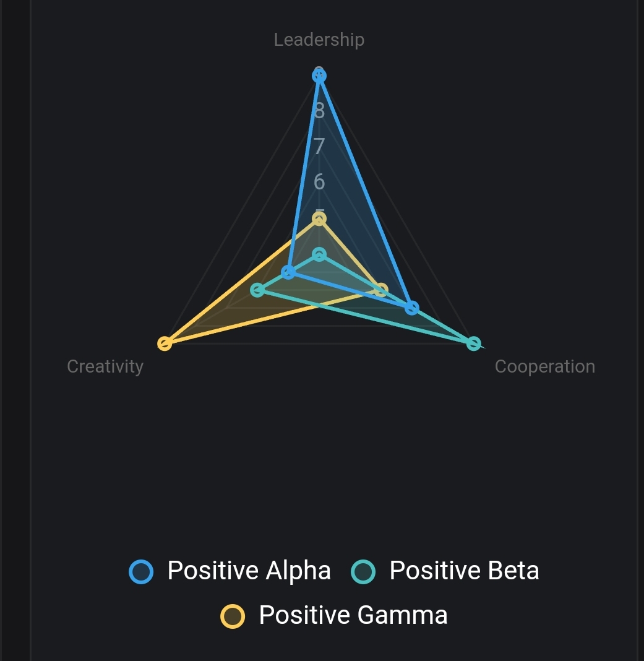Click the Positive Alpha legend text
Image resolution: width=644 pixels, height=661 pixels.
click(x=249, y=571)
